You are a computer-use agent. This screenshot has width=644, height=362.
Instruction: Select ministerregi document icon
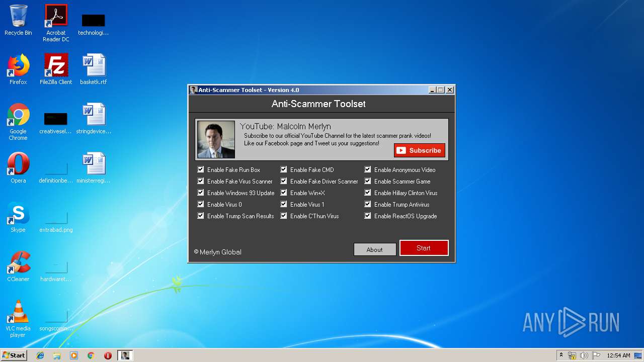[94, 168]
